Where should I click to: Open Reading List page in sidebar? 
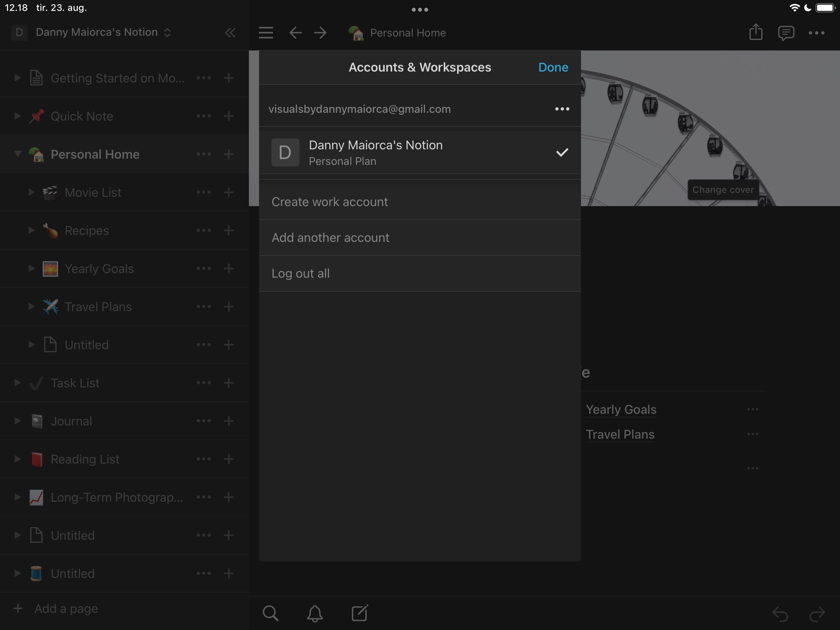click(85, 459)
